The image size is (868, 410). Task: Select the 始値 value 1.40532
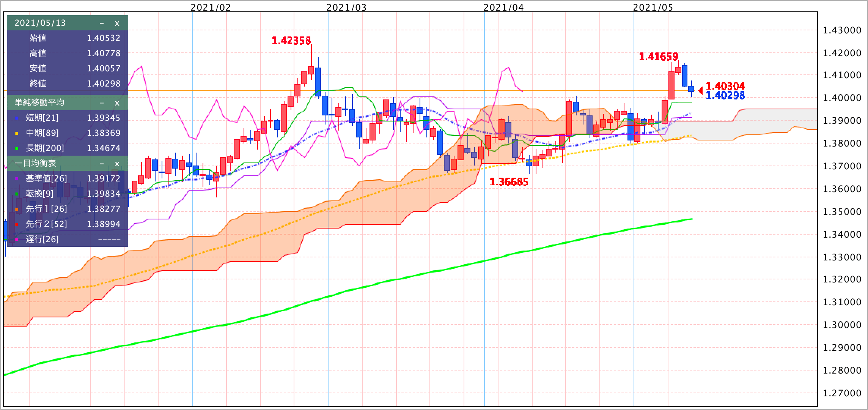tap(104, 38)
